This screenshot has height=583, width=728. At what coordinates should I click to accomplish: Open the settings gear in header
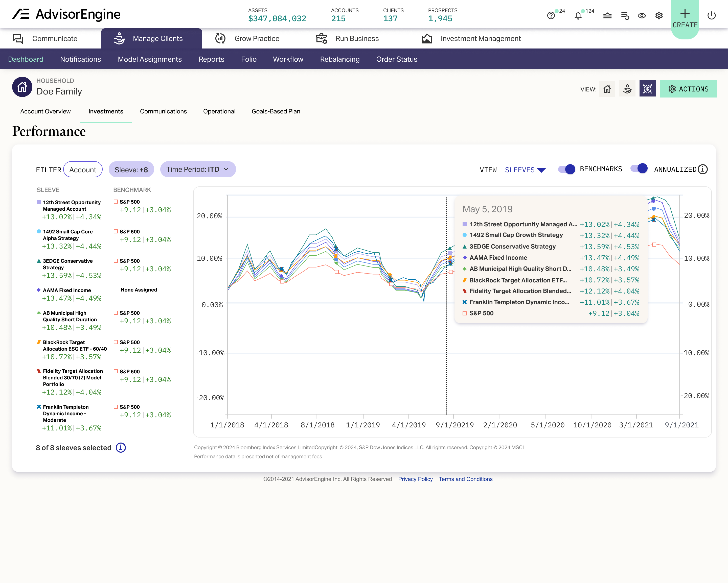659,15
